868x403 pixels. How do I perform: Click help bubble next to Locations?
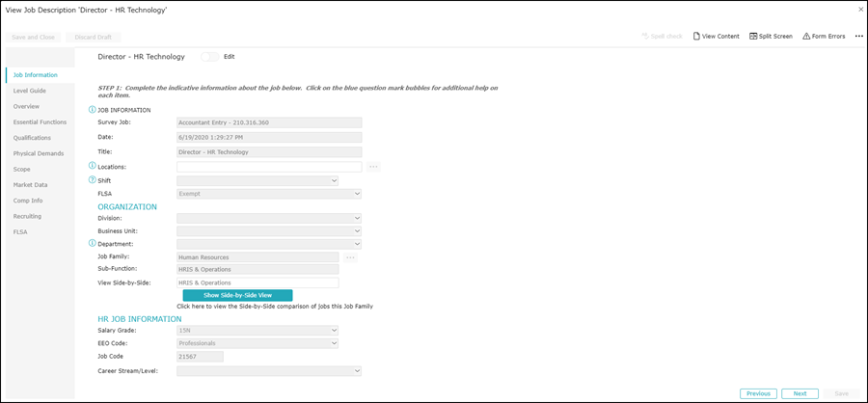pyautogui.click(x=93, y=166)
